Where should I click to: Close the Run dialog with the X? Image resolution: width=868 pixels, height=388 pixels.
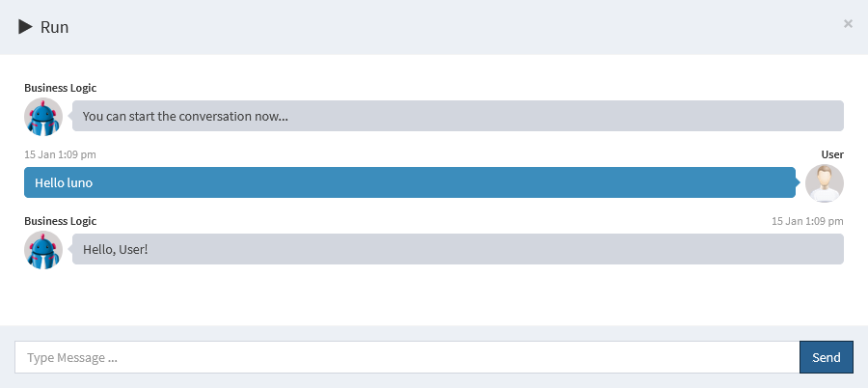(x=848, y=24)
